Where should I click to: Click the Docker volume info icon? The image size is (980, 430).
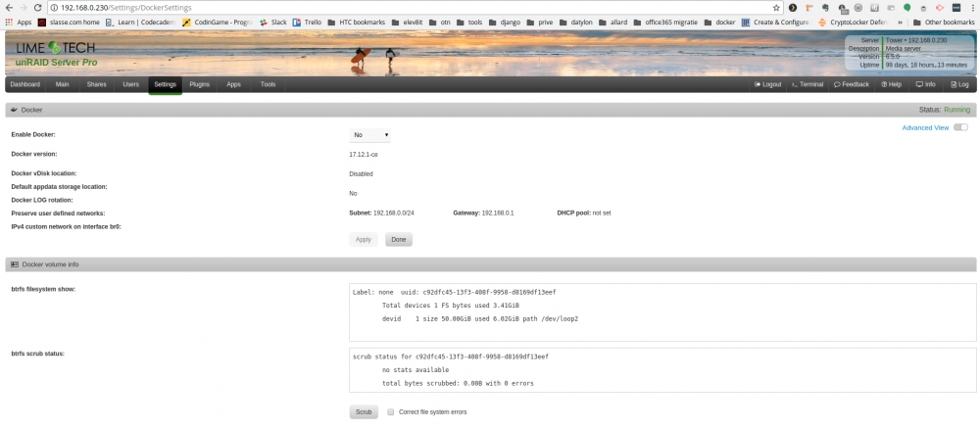click(15, 264)
